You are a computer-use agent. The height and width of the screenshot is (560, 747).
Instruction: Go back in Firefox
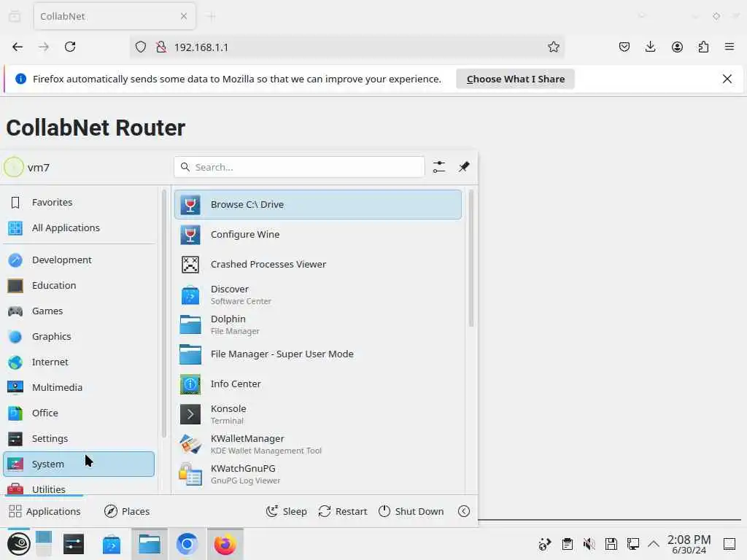point(18,47)
